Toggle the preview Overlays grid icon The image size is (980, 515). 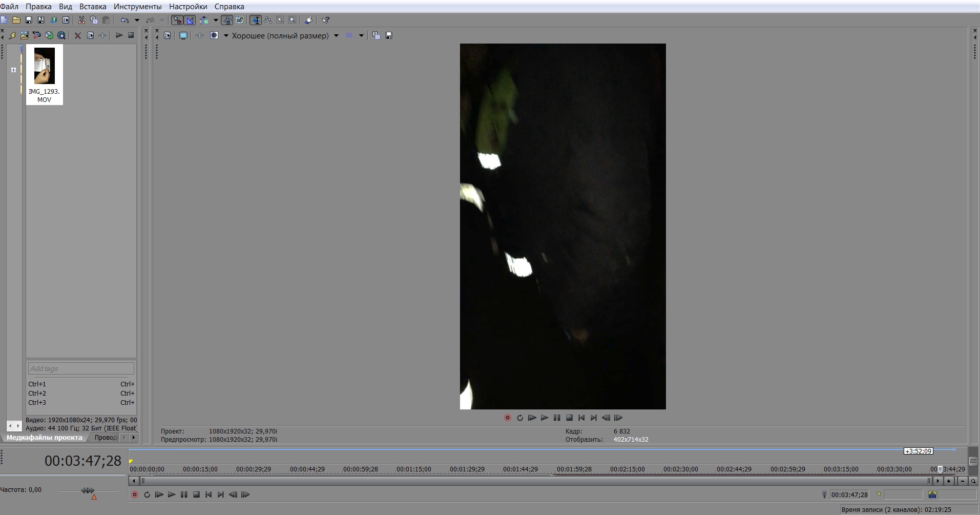coord(349,35)
